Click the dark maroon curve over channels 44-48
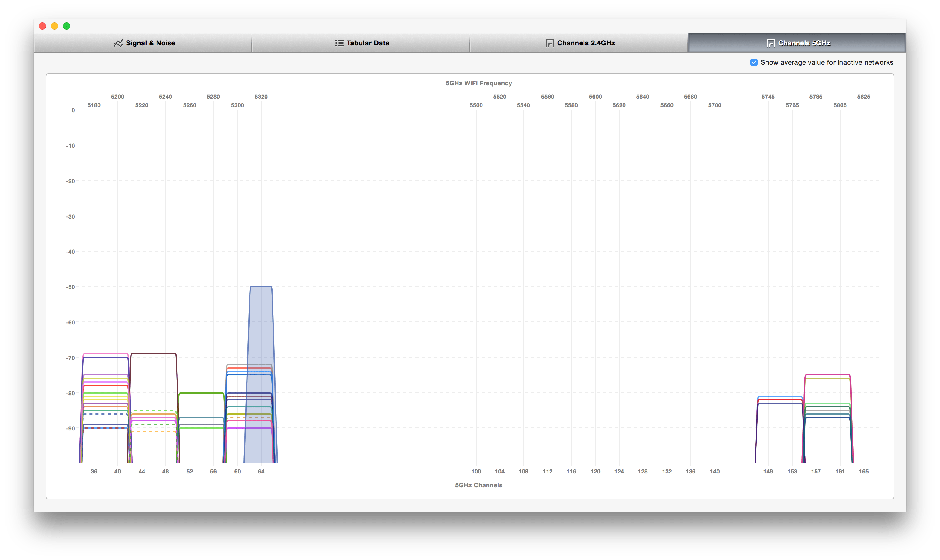 [x=153, y=354]
